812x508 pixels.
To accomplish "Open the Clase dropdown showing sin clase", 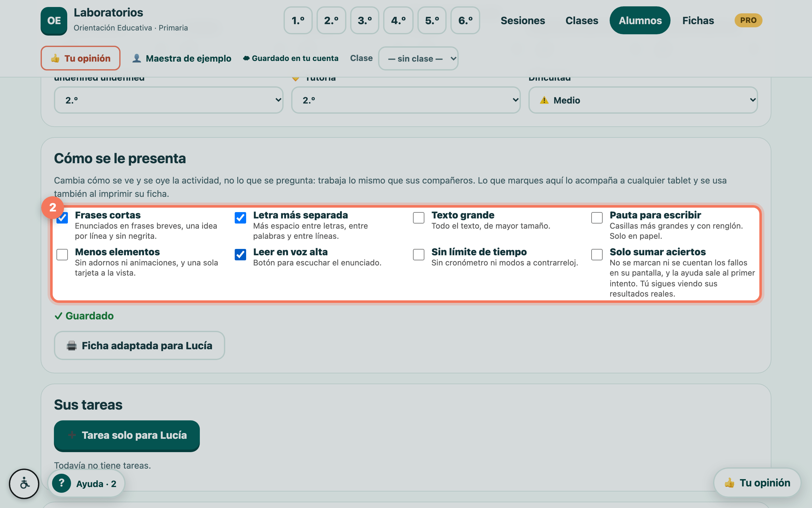I will pos(418,58).
